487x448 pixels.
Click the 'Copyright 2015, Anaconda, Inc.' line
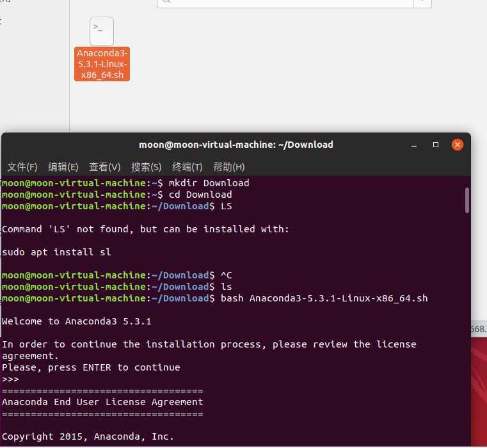pyautogui.click(x=88, y=437)
